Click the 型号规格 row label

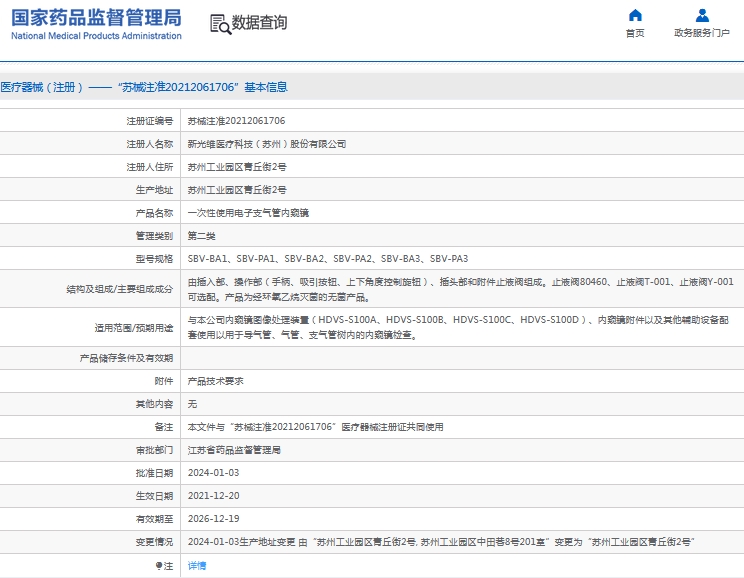tap(155, 259)
